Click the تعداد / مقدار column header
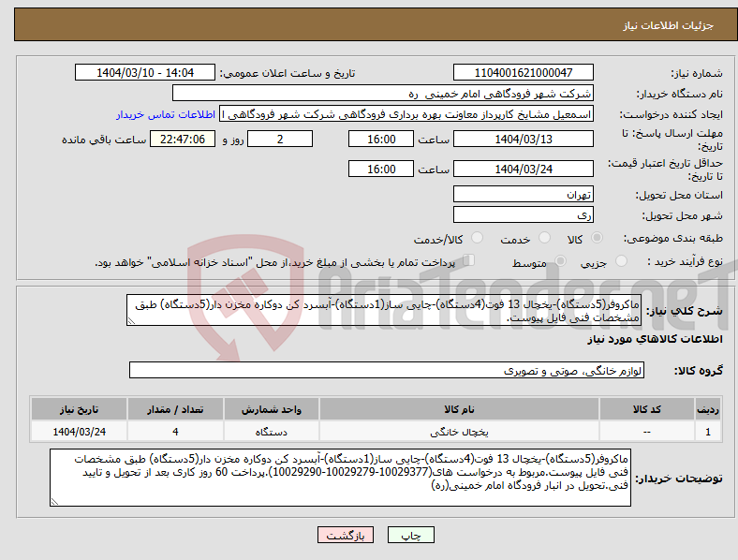Image resolution: width=738 pixels, height=560 pixels. (175, 409)
